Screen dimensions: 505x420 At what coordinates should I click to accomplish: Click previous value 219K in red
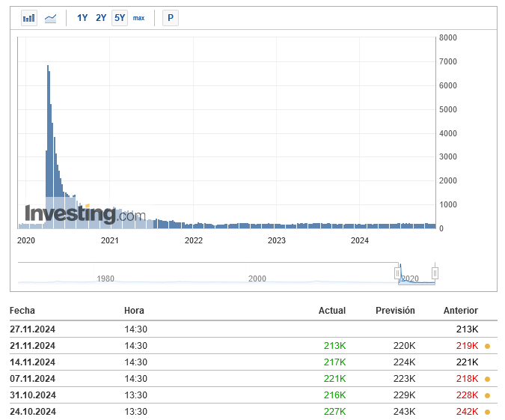467,346
